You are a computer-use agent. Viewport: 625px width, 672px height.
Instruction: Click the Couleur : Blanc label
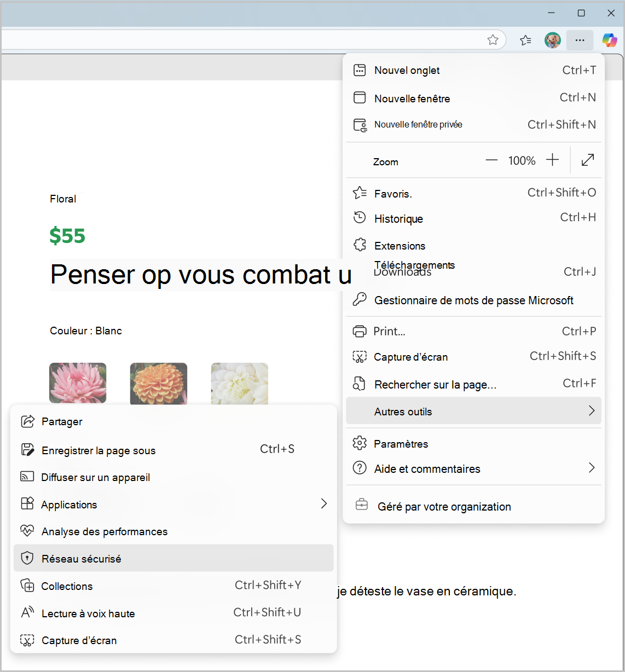coord(86,331)
